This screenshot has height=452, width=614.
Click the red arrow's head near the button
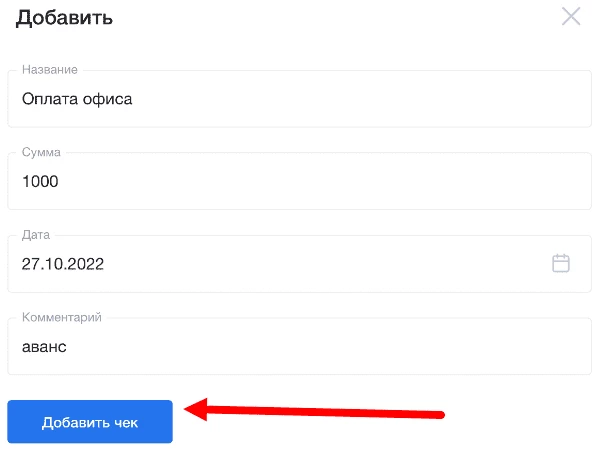click(197, 409)
